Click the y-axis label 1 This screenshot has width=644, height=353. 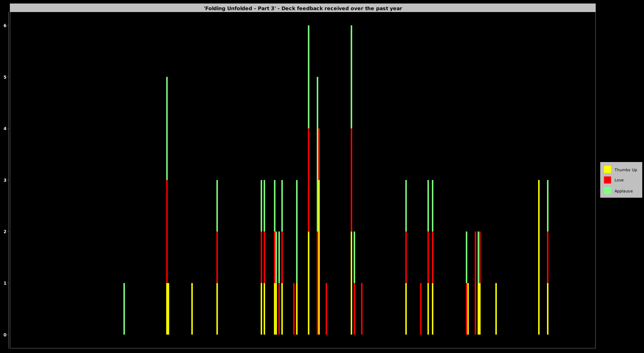[x=5, y=283]
